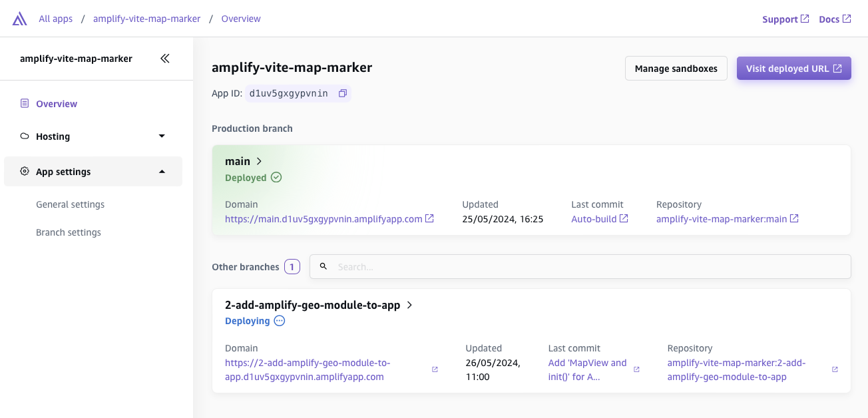
Task: Click the Manage sandboxes button
Action: tap(676, 69)
